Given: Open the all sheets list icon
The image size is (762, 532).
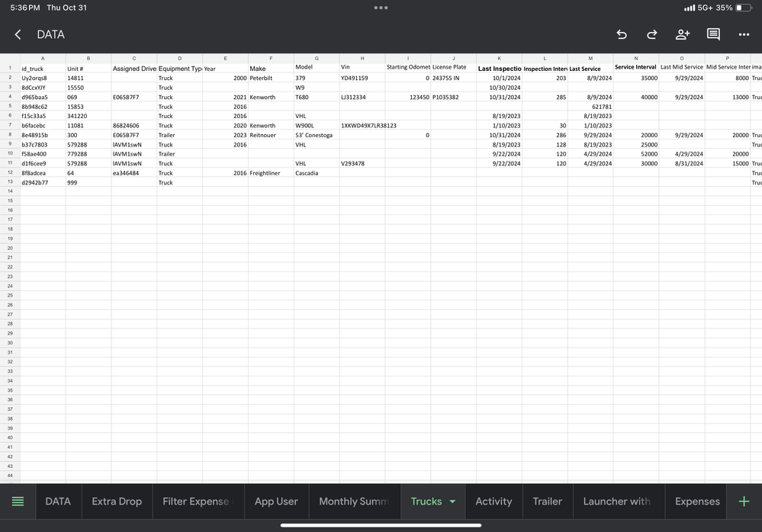Looking at the screenshot, I should coord(18,502).
